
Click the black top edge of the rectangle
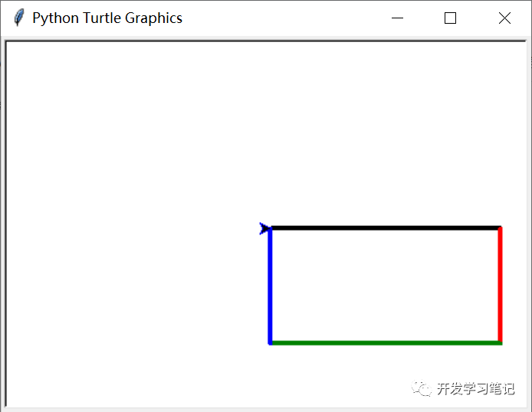383,227
